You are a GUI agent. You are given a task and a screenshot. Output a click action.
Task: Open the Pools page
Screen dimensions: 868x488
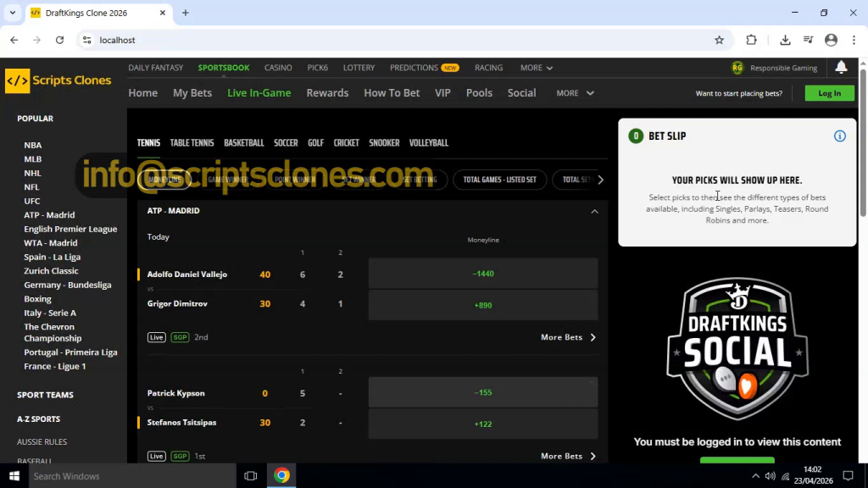pos(479,93)
